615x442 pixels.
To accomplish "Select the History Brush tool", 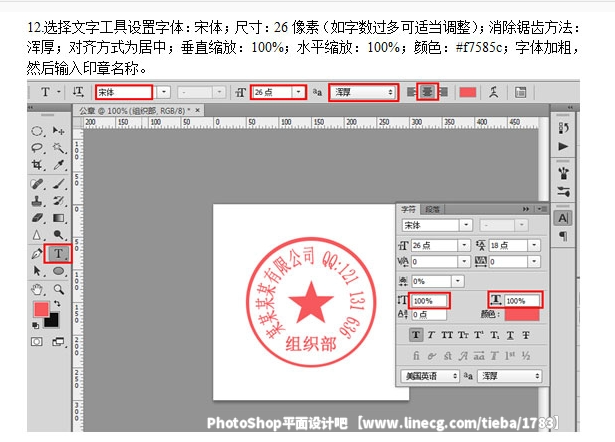I will pyautogui.click(x=58, y=201).
